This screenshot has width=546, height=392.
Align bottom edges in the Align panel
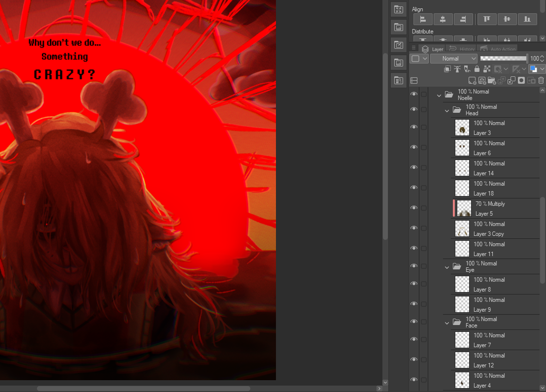[527, 20]
